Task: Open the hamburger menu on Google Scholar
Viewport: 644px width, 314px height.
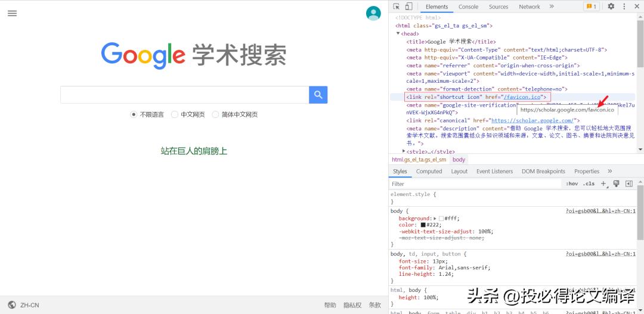Action: pos(13,13)
